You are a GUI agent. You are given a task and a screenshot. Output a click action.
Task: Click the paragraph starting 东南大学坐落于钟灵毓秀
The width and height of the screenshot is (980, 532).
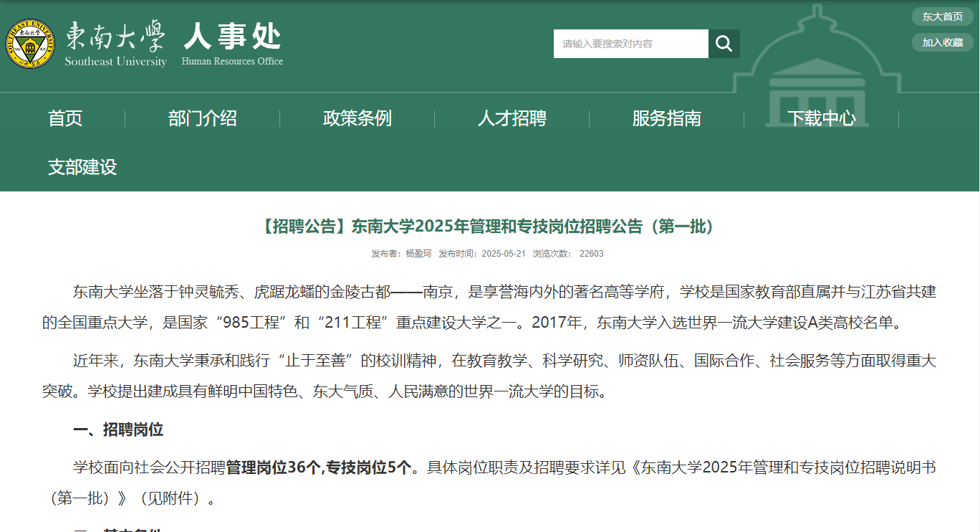pyautogui.click(x=489, y=307)
